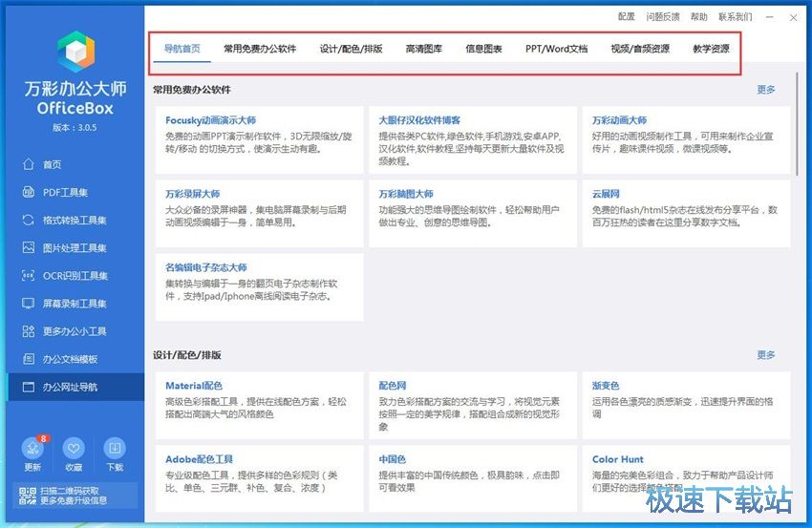The height and width of the screenshot is (528, 812).
Task: Switch to the 常用免费办公软件 tab
Action: pos(260,49)
